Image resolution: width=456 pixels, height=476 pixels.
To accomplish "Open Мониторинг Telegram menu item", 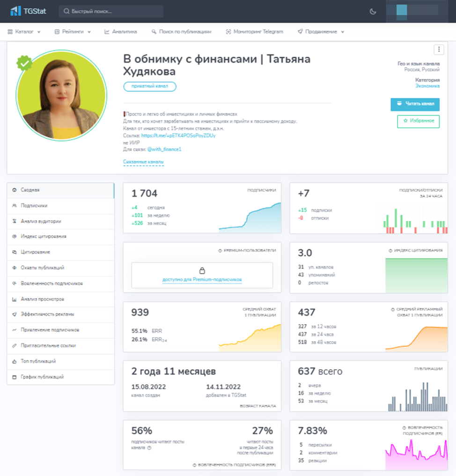I will click(254, 32).
